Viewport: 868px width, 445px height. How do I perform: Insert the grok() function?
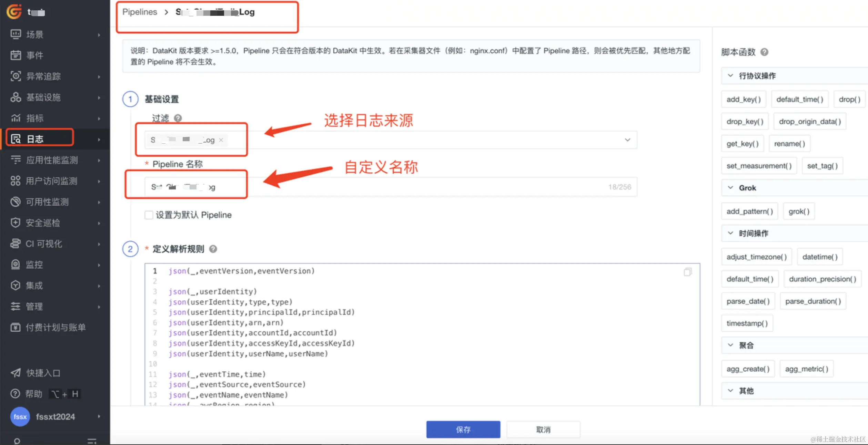point(799,211)
